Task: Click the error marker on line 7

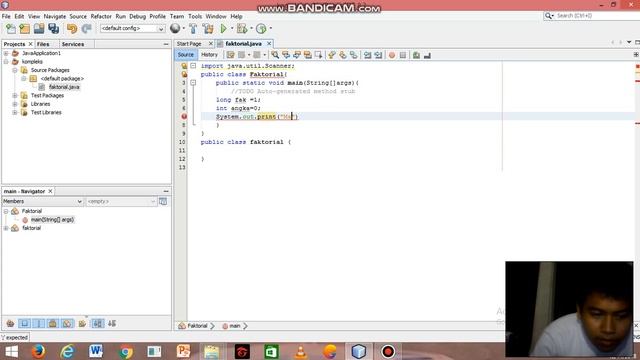Action: [184, 116]
